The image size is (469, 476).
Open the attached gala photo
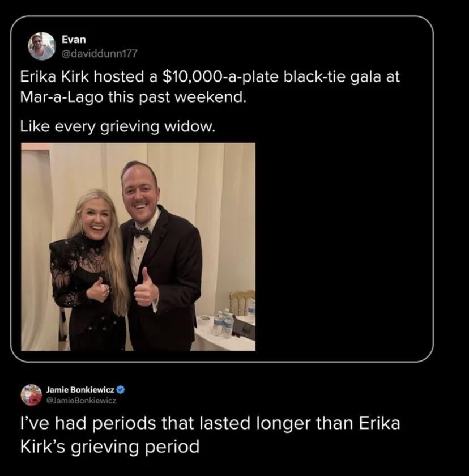click(x=138, y=246)
